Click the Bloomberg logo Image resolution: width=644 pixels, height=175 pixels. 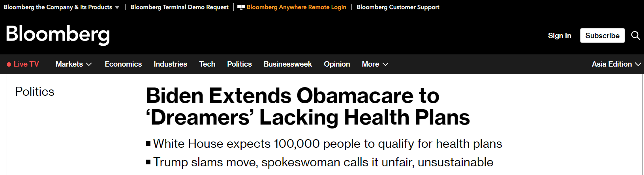pyautogui.click(x=58, y=35)
